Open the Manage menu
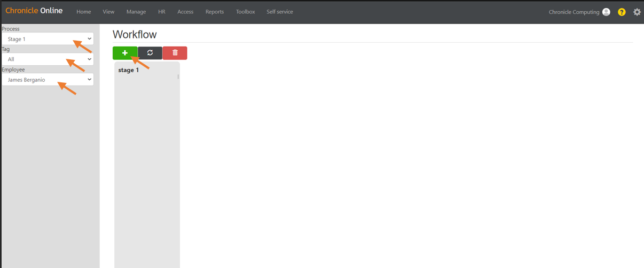Image resolution: width=644 pixels, height=268 pixels. [x=136, y=12]
